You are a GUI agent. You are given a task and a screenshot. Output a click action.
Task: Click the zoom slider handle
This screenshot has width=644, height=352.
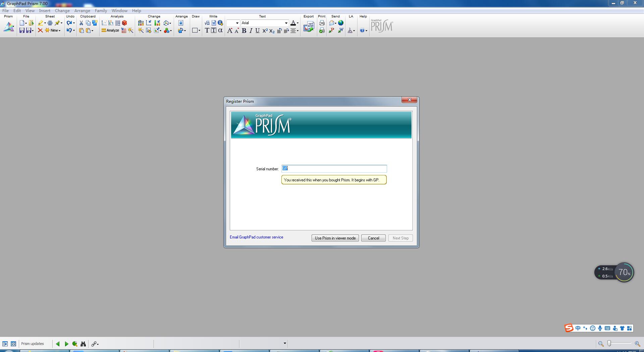(x=609, y=343)
